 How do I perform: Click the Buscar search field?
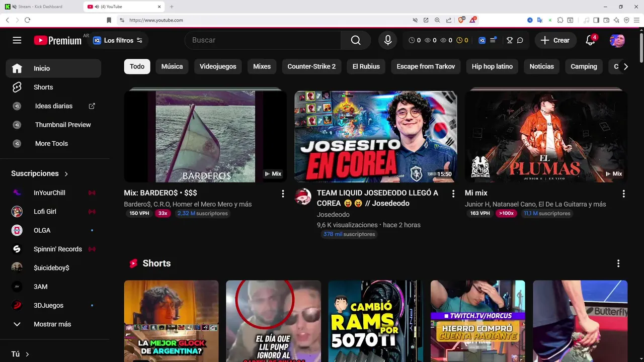pyautogui.click(x=263, y=40)
